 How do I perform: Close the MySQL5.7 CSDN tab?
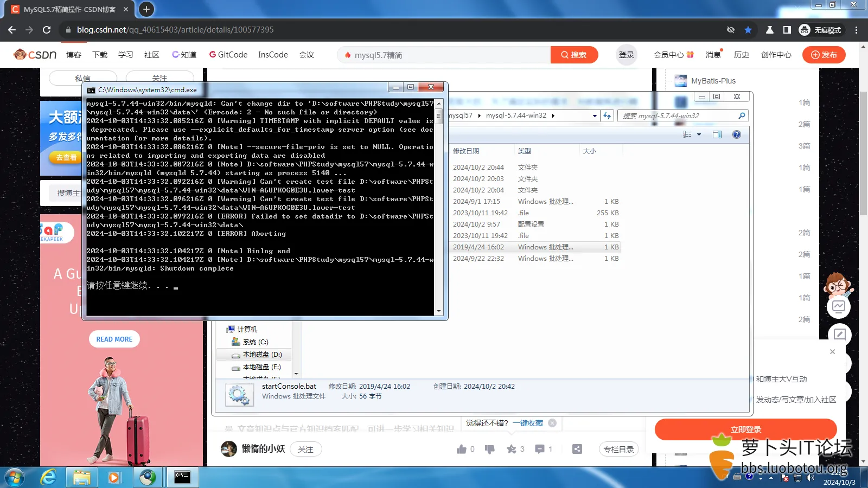point(126,9)
